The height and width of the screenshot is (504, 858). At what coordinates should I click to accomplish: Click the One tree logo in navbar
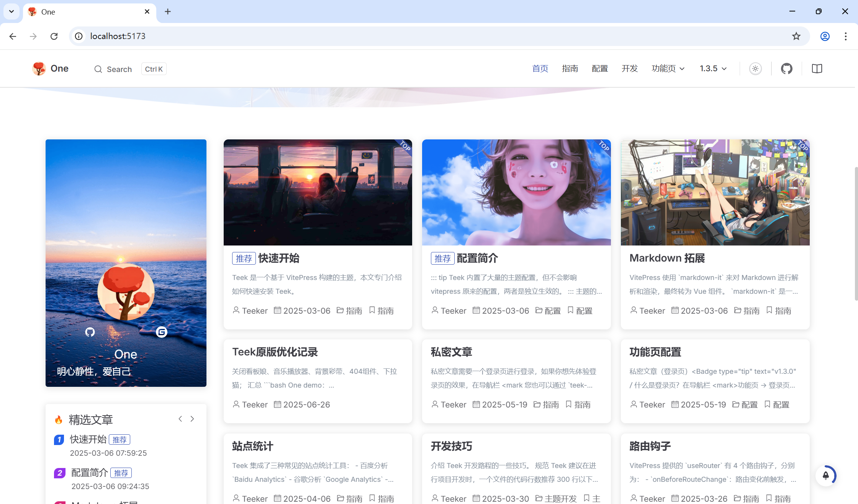point(39,69)
